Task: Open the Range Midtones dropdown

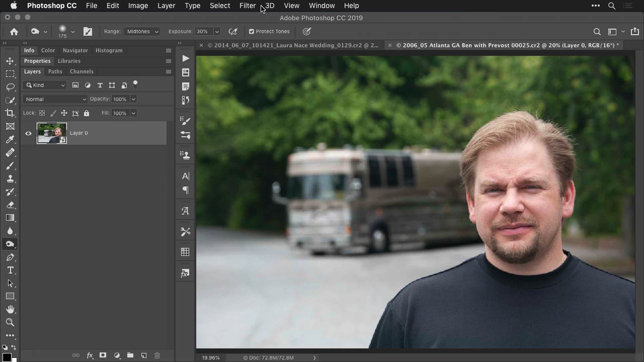Action: point(142,31)
